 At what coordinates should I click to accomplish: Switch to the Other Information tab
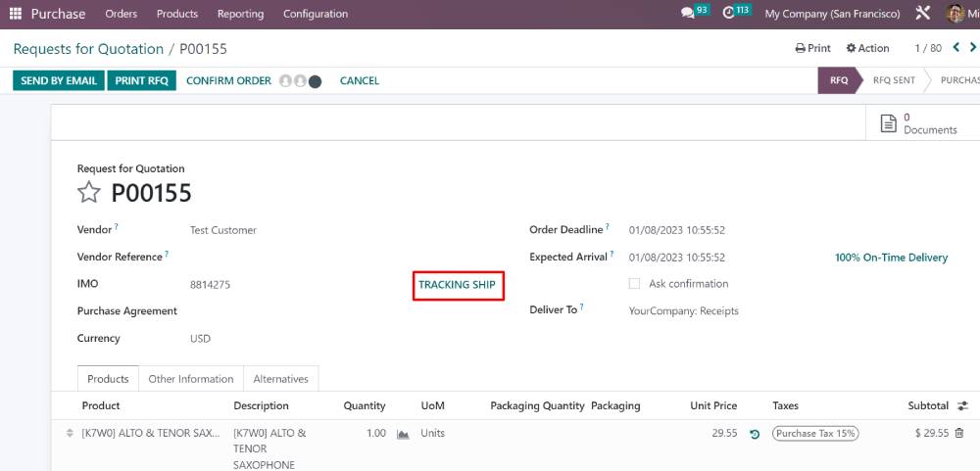click(191, 379)
